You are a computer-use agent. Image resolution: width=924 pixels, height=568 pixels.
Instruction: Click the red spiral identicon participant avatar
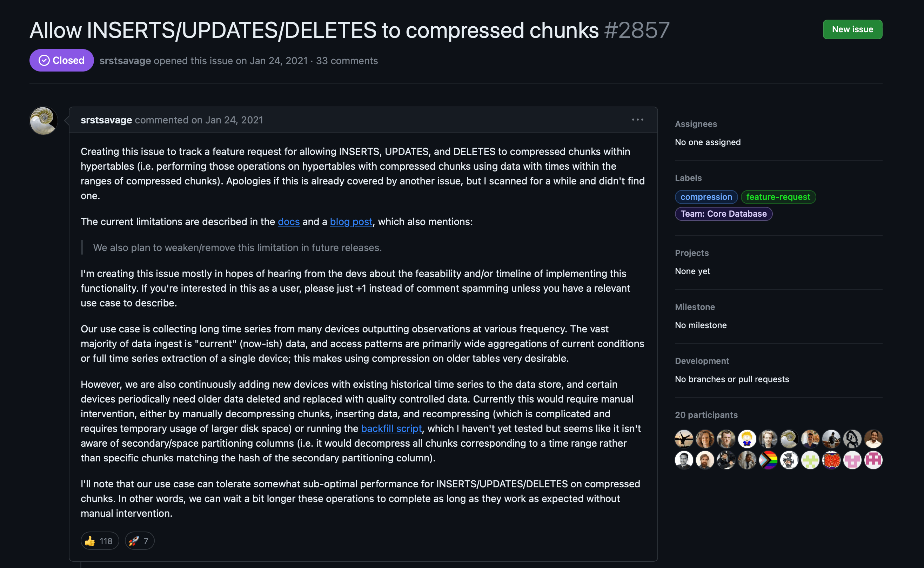(831, 460)
